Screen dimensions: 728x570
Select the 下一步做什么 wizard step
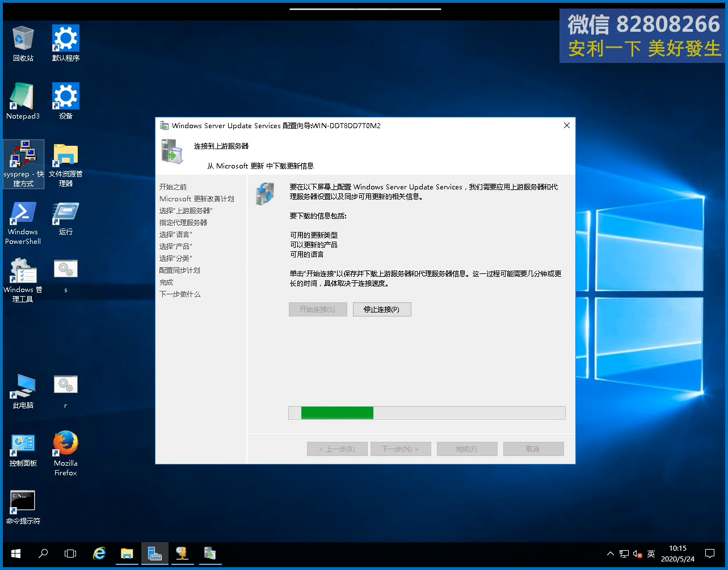(x=180, y=294)
